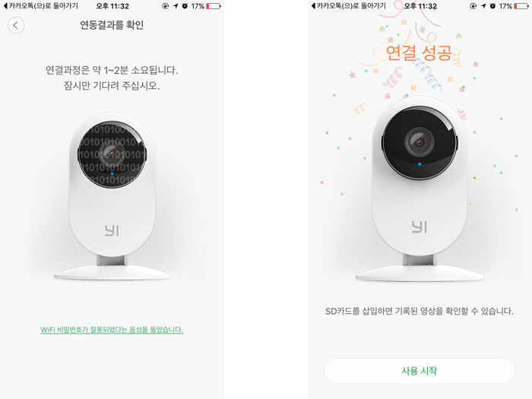Viewport: 532px width, 399px height.
Task: Tap the camera lens with binary digits
Action: pos(112,154)
